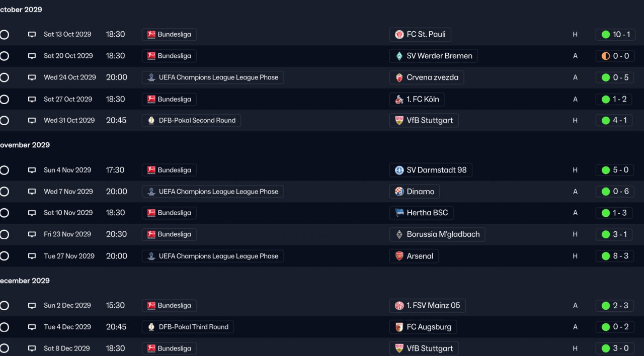Click the Dinamo club crest icon
The image size is (644, 356).
pos(399,192)
